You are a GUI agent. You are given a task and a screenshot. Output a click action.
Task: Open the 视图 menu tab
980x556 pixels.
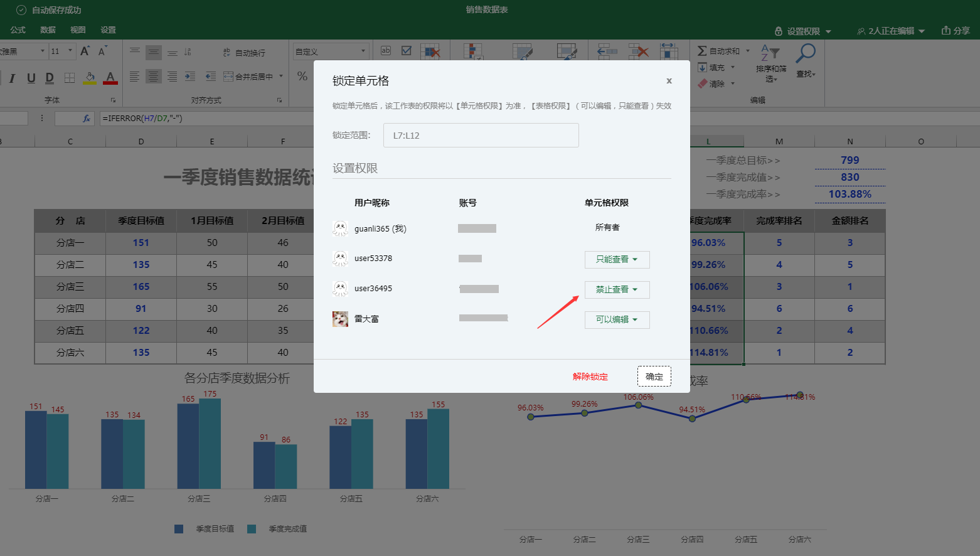point(78,30)
